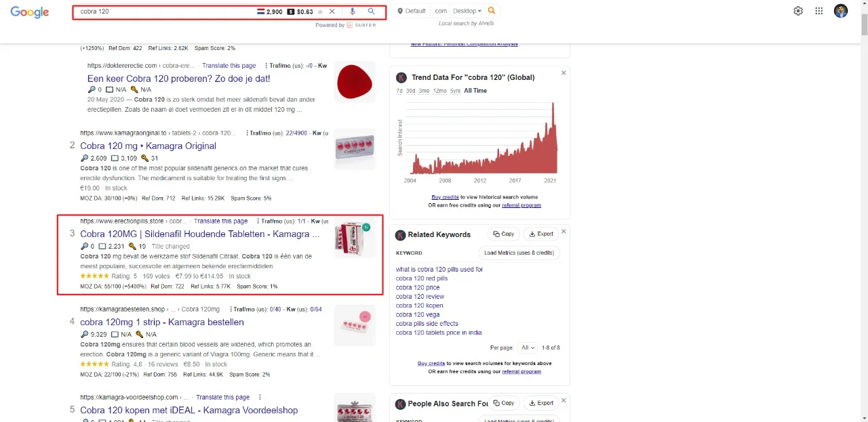The height and width of the screenshot is (422, 868).
Task: Click keyword 'cobra 120 vega'
Action: (418, 315)
